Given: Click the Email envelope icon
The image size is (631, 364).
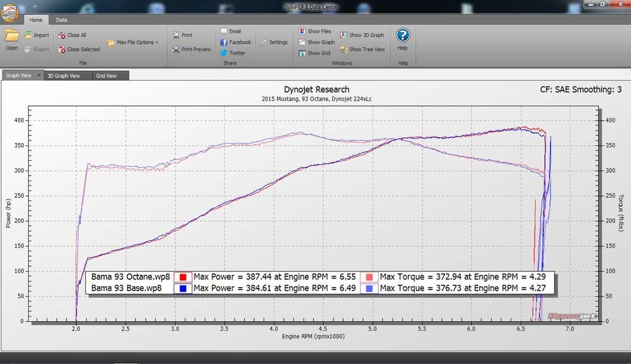Looking at the screenshot, I should tap(224, 31).
